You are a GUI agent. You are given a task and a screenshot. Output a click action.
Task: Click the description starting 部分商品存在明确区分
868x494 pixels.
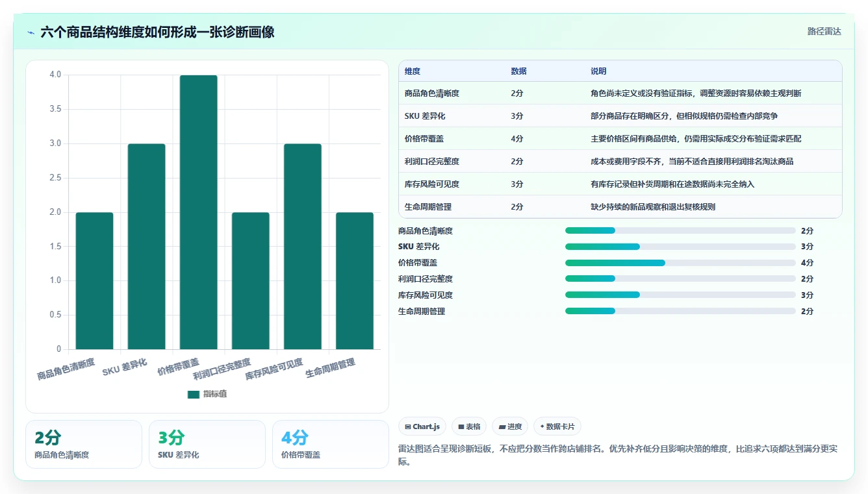(x=684, y=116)
